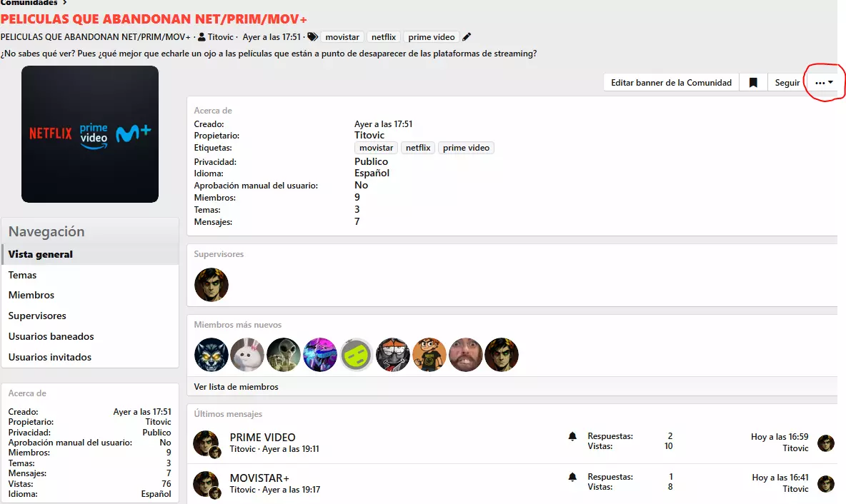Viewport: 846px width, 504px height.
Task: Click the Publico privacy value in main panel
Action: 372,162
